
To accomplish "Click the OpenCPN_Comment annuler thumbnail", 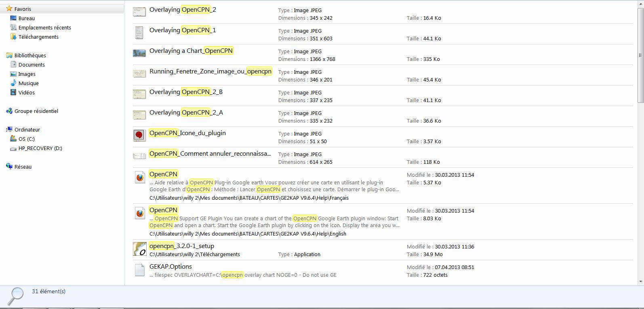I will 139,156.
